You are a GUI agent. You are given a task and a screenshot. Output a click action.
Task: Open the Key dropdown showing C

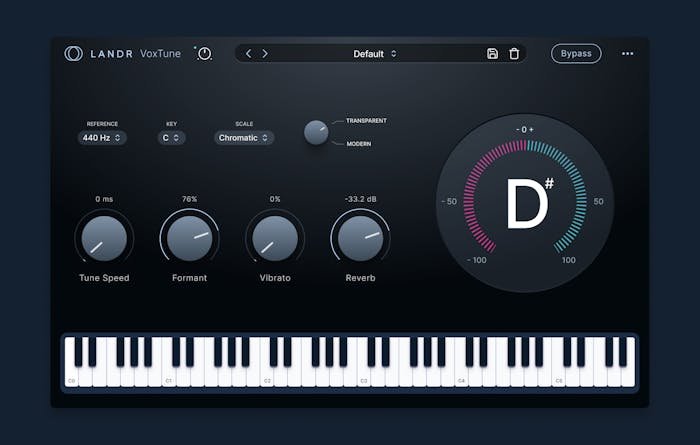pyautogui.click(x=171, y=138)
